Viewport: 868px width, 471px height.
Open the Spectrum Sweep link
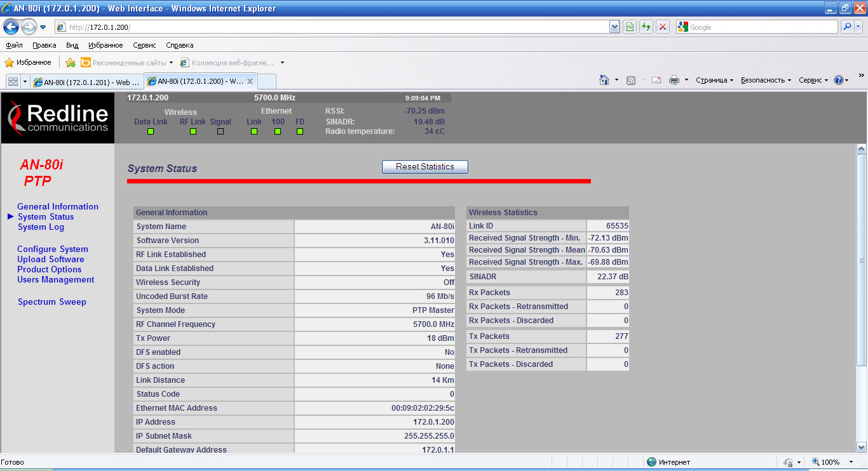[x=52, y=302]
